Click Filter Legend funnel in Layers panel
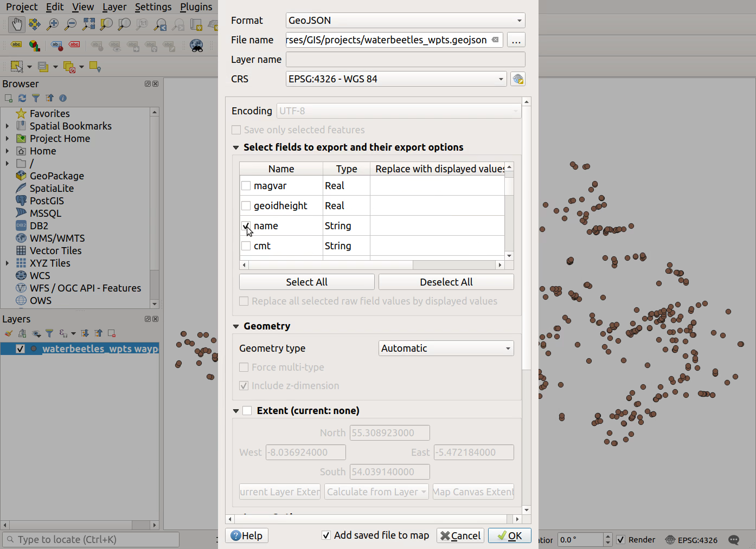 (49, 333)
